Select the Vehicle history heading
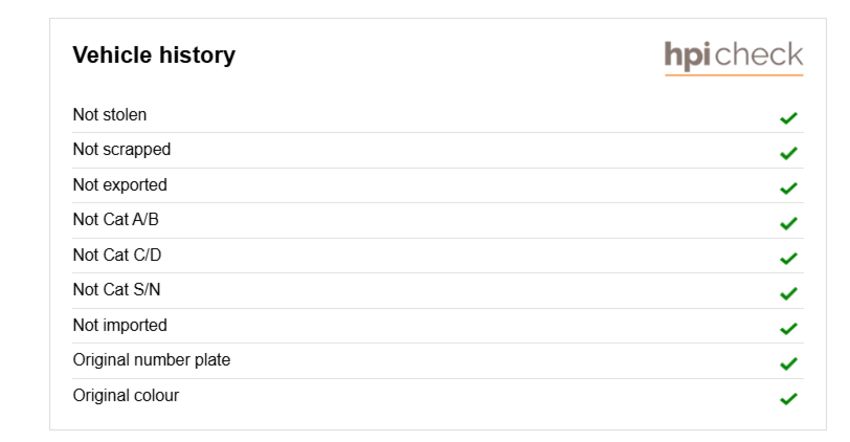This screenshot has height=442, width=850. coord(154,55)
